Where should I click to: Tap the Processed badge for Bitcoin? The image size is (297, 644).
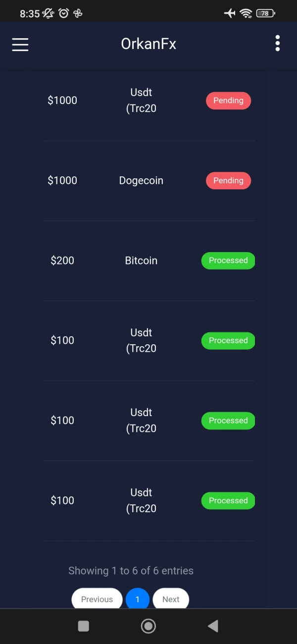click(x=228, y=261)
